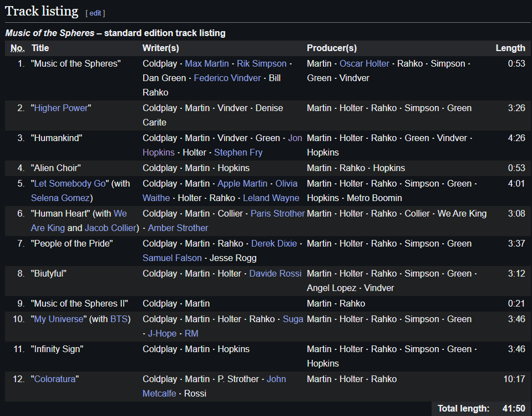Viewport: 532px width, 416px height.
Task: Open the Samuel Falson link
Action: tap(172, 258)
